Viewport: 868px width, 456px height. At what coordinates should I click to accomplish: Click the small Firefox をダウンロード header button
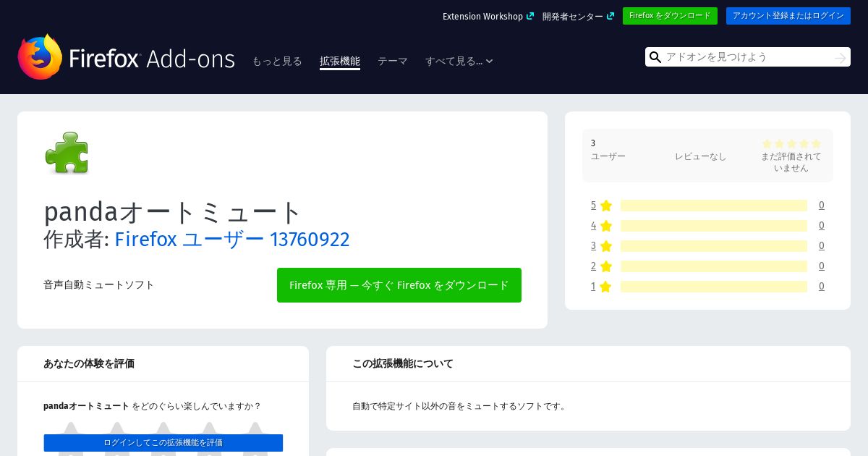tap(670, 16)
